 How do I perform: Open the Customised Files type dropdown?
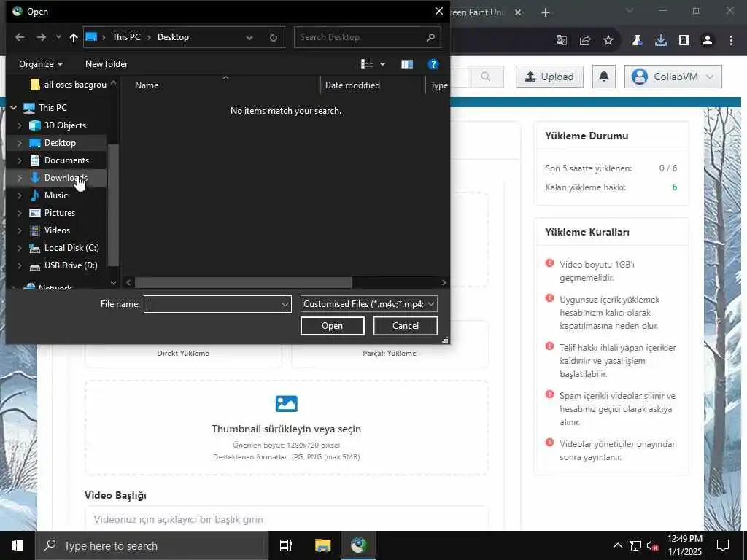click(368, 304)
